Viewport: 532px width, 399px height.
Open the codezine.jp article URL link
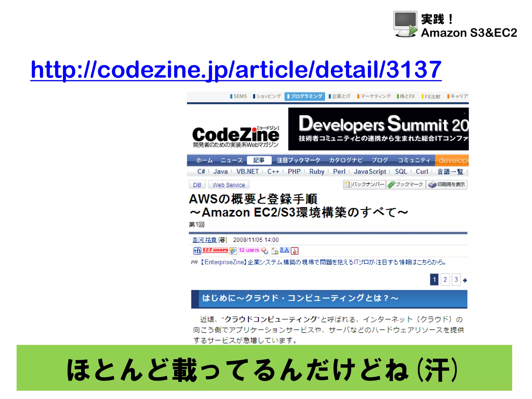(236, 70)
